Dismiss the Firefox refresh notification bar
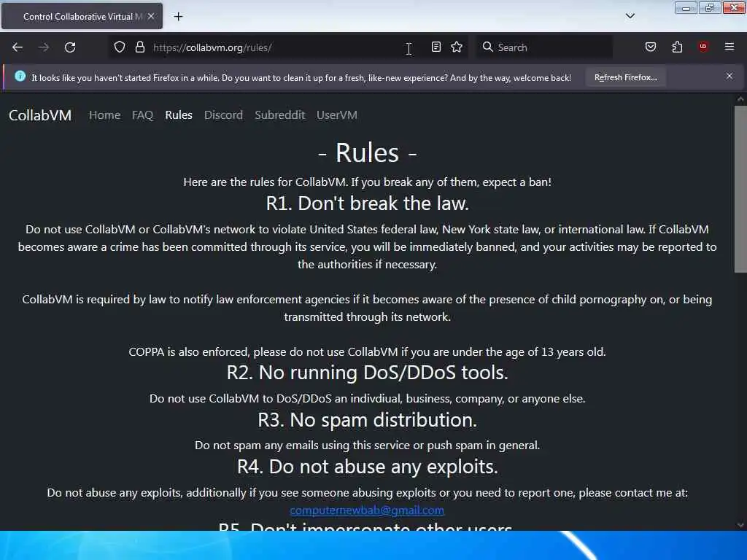 (x=729, y=76)
